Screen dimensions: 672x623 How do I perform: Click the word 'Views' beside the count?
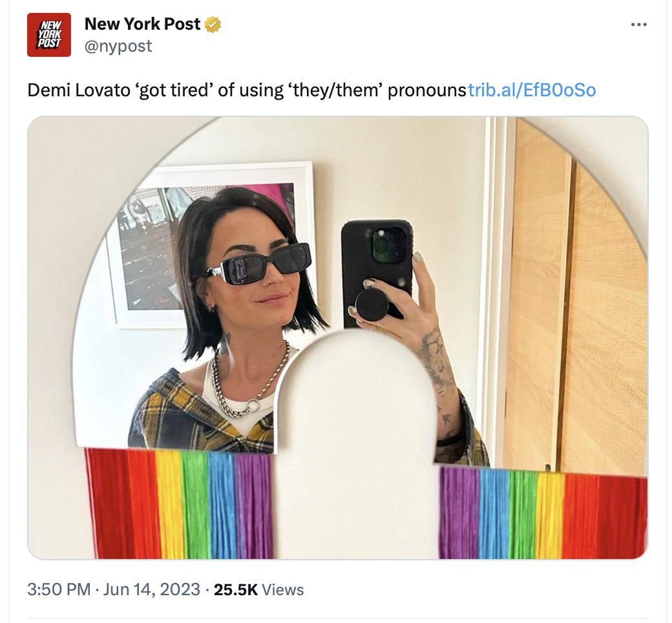[282, 590]
